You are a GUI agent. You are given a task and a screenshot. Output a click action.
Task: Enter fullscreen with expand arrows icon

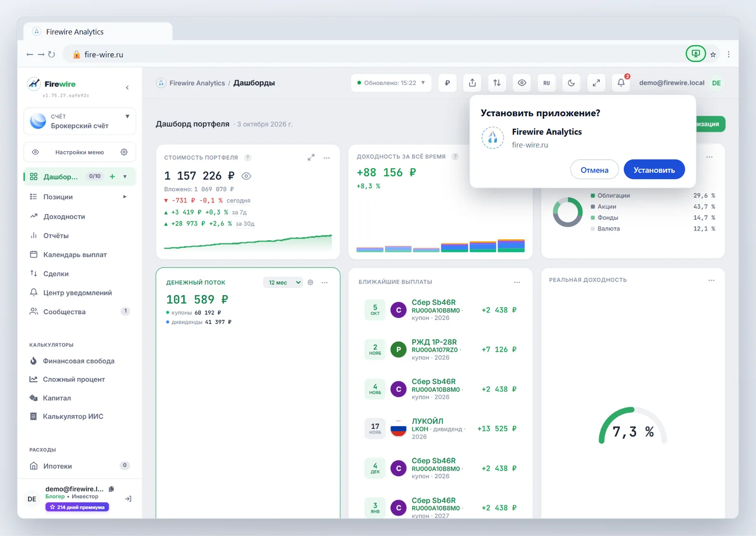coord(596,83)
